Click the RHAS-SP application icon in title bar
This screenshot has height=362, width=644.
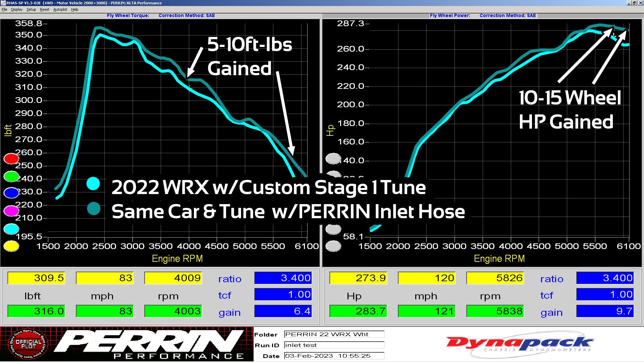point(3,3)
